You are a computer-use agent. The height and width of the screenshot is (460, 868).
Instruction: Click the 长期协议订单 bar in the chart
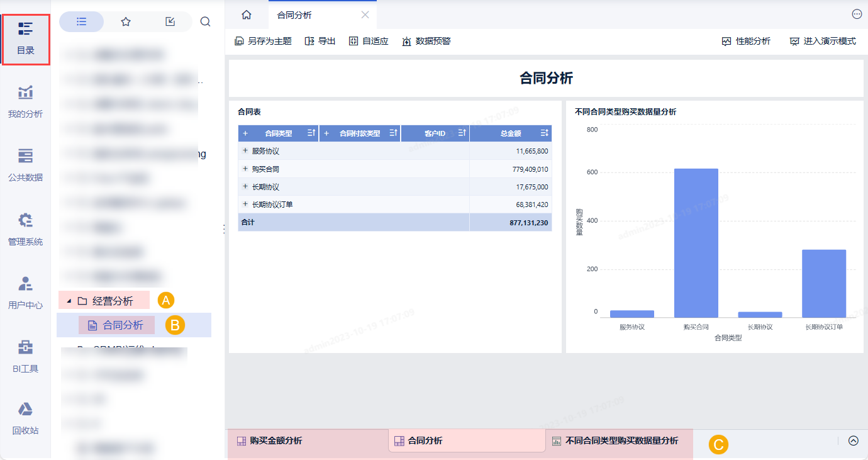coord(824,283)
